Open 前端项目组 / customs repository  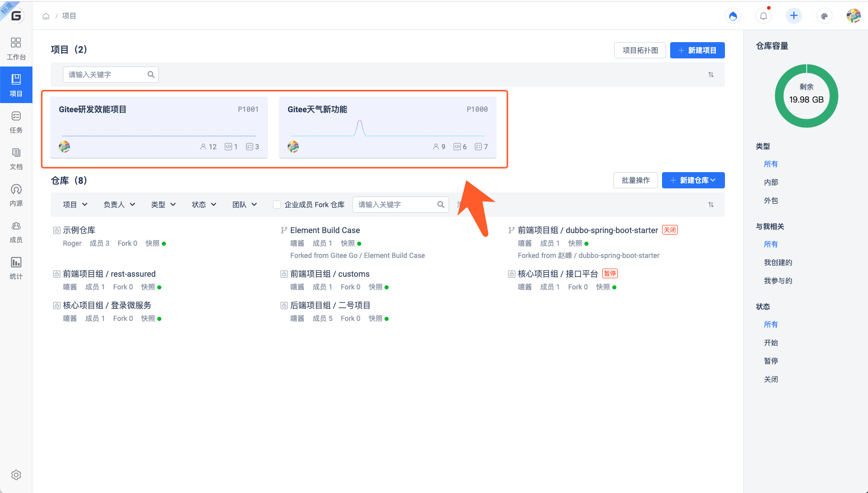(x=330, y=274)
